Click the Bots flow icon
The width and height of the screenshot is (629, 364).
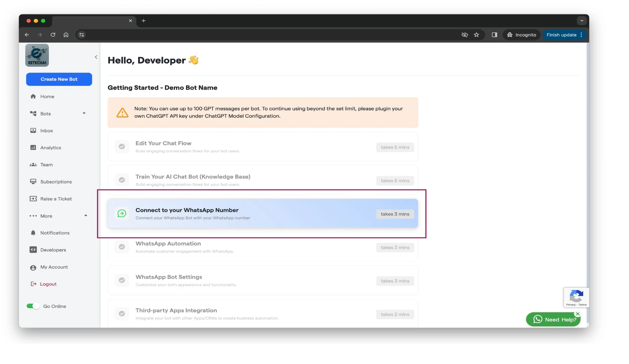coord(33,114)
